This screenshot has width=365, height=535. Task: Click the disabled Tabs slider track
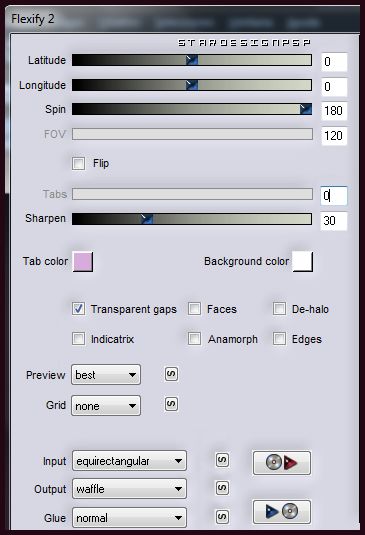tap(192, 194)
